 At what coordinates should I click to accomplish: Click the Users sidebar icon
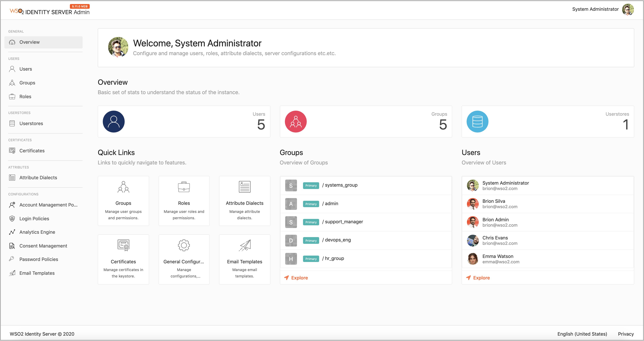coord(12,69)
